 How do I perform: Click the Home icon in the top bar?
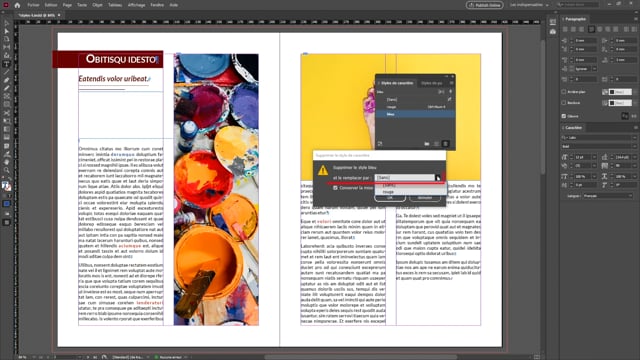(17, 5)
